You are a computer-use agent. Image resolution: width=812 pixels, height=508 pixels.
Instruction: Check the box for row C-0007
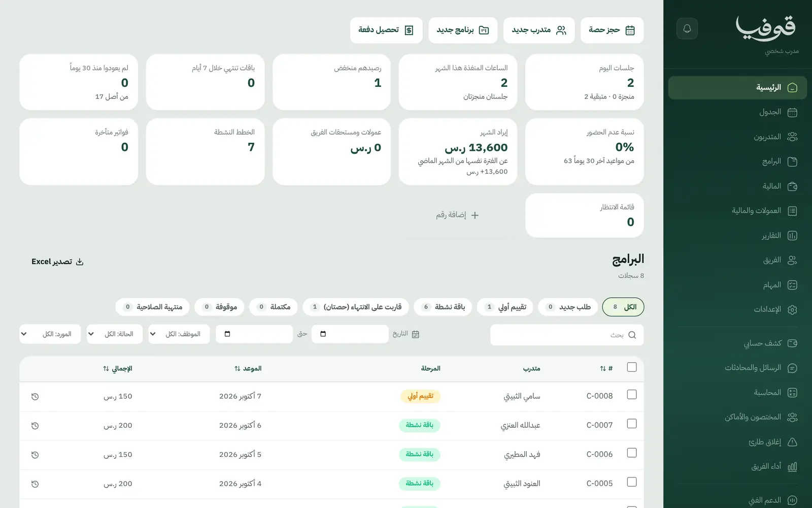[x=632, y=423]
